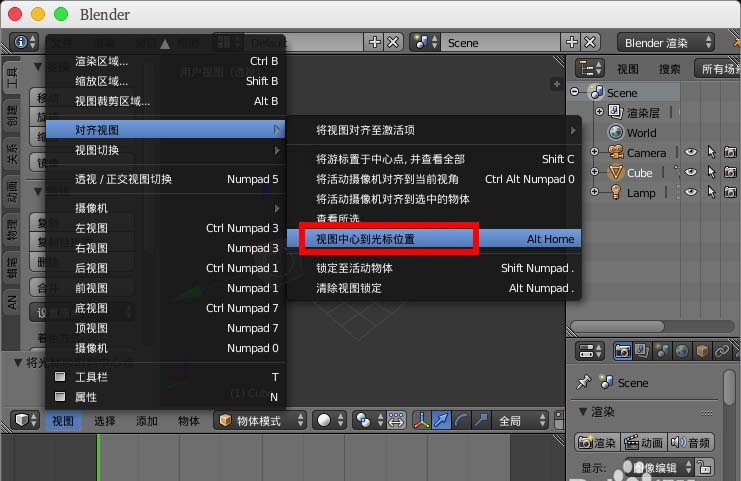The image size is (741, 481).
Task: Toggle Camera selectability arrow
Action: (x=711, y=152)
